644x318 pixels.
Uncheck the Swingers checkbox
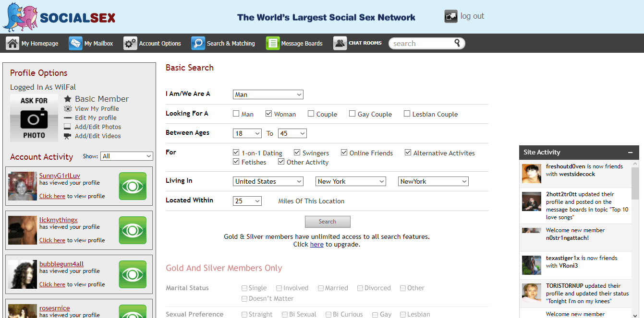[297, 153]
